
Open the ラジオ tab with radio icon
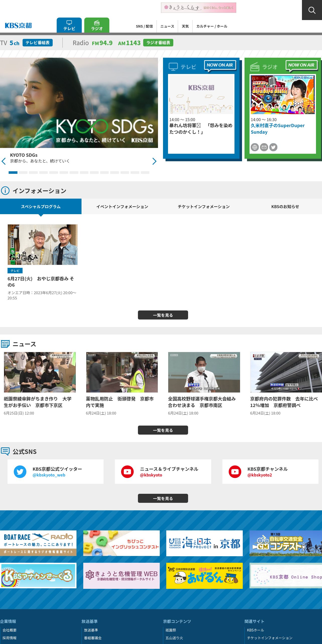(x=97, y=25)
